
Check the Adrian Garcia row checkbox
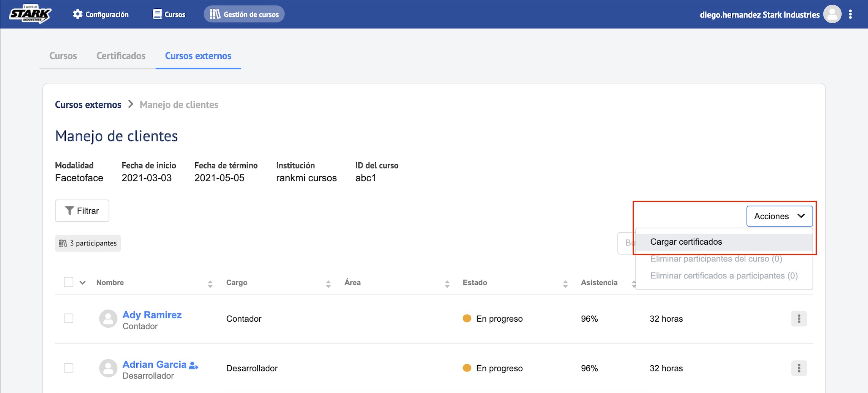click(69, 368)
